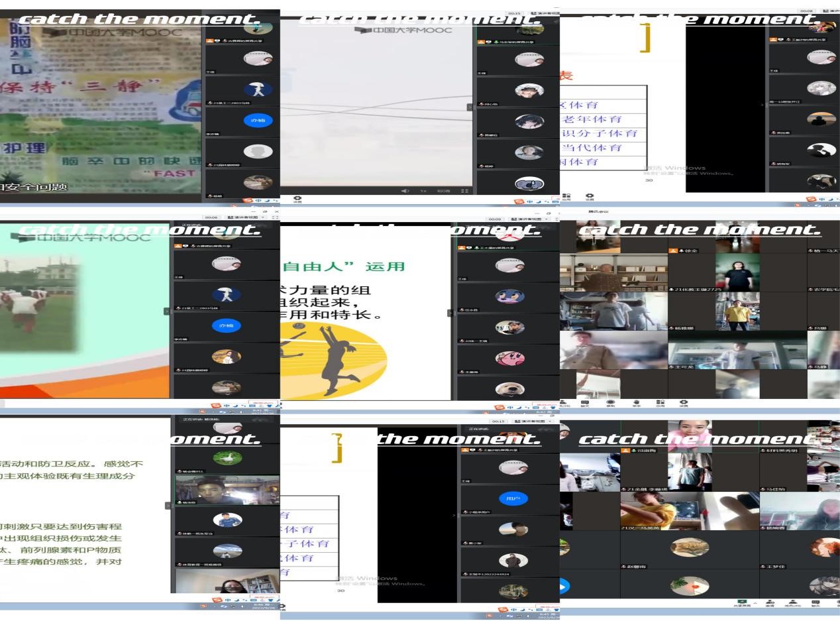Enter fullscreen on the MOOC video player
The width and height of the screenshot is (840, 621).
point(464,191)
